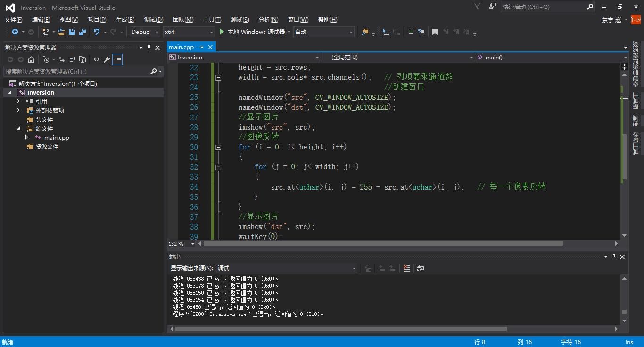The width and height of the screenshot is (644, 347).
Task: Click the Undo arrow icon
Action: pyautogui.click(x=97, y=32)
